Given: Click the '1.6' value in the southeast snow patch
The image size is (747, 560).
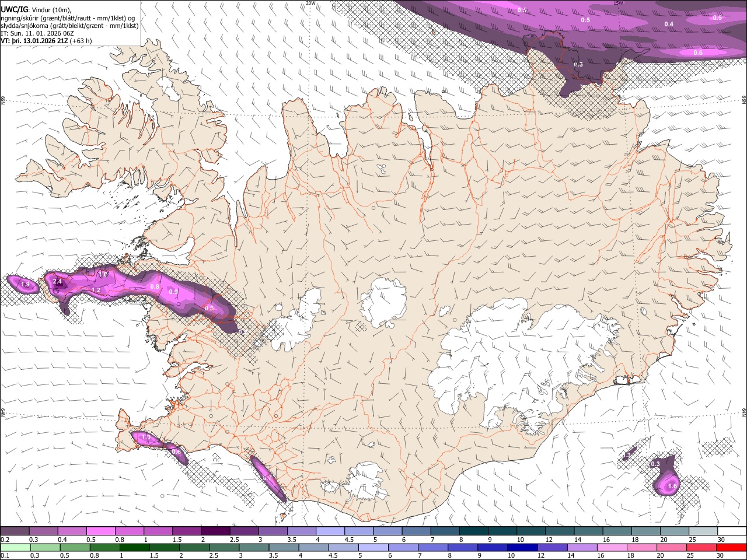Looking at the screenshot, I should click(672, 486).
